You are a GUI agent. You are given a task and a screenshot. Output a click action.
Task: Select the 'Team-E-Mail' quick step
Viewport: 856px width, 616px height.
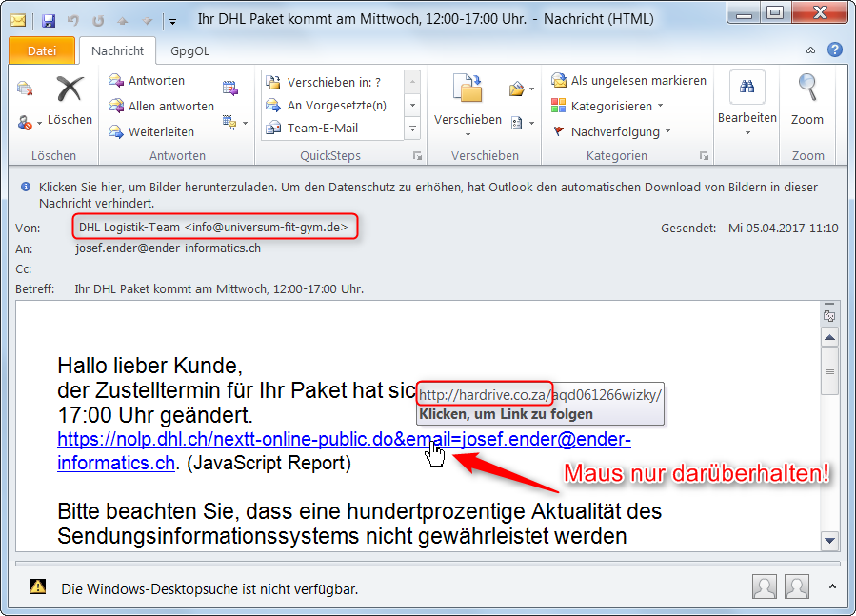pos(333,128)
